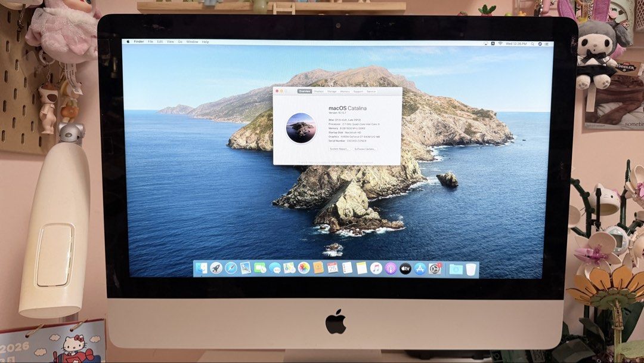Open Spotlight search magnifier in menu bar

532,44
